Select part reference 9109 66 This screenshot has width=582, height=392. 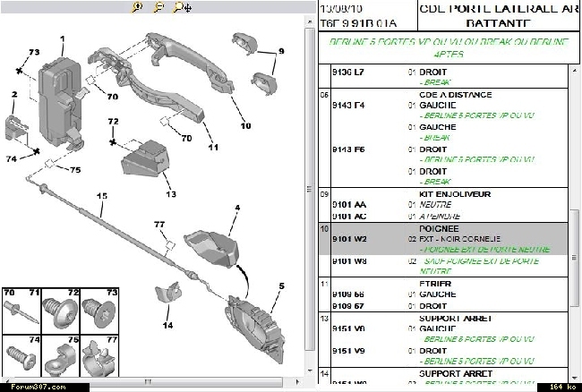point(348,294)
